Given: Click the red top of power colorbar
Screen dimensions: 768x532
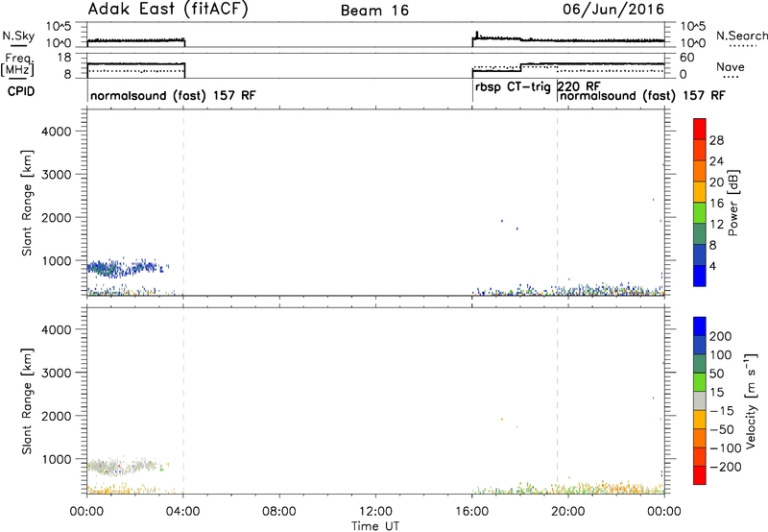Looking at the screenshot, I should coord(700,129).
